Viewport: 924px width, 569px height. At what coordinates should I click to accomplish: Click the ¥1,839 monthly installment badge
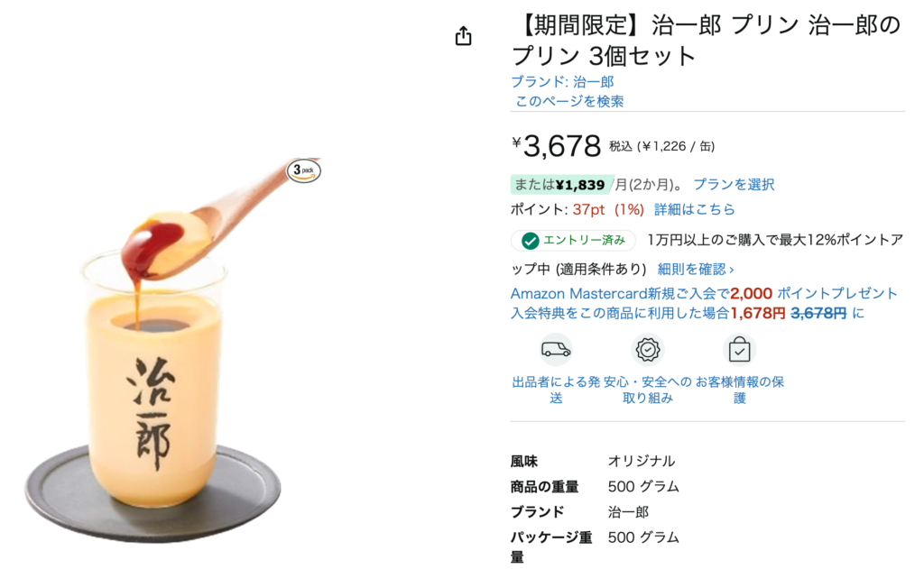(x=560, y=184)
